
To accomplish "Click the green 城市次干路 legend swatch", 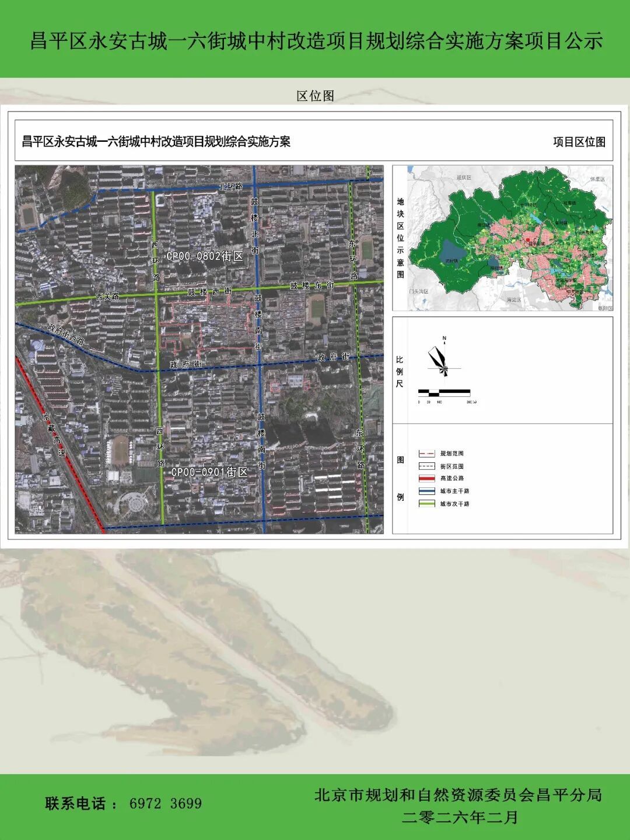I will (426, 504).
